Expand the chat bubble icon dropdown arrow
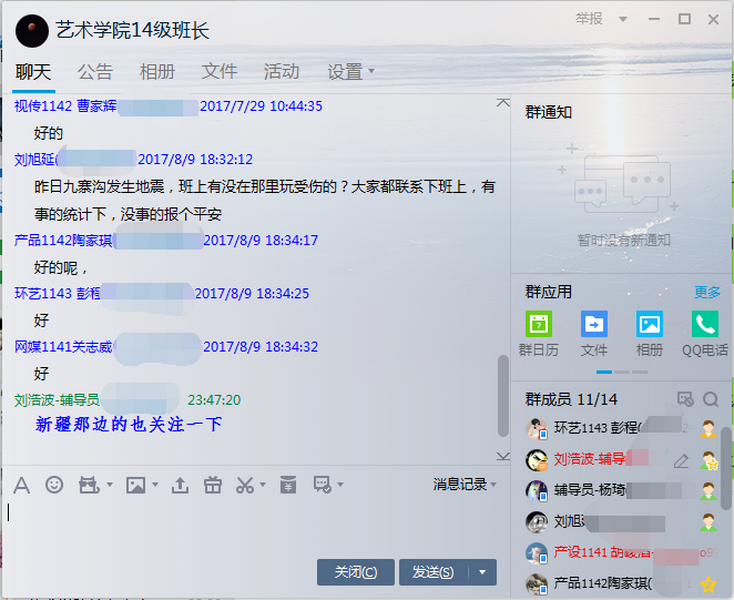Viewport: 734px width, 600px height. pos(340,484)
